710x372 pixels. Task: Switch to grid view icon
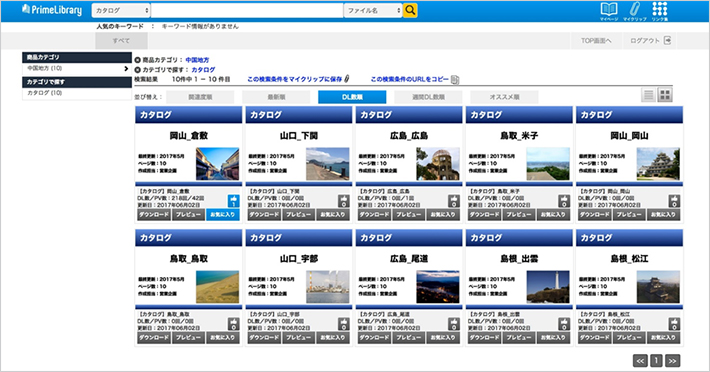tap(665, 95)
